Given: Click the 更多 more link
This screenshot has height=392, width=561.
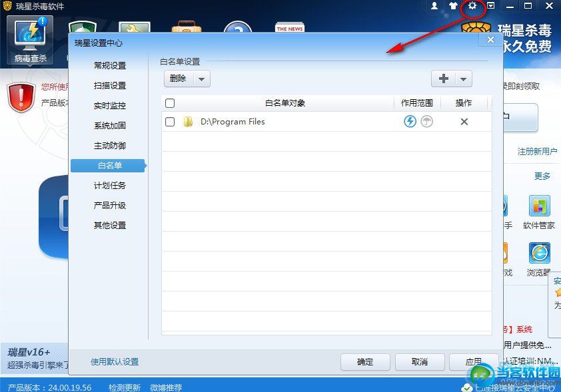Looking at the screenshot, I should tap(542, 176).
